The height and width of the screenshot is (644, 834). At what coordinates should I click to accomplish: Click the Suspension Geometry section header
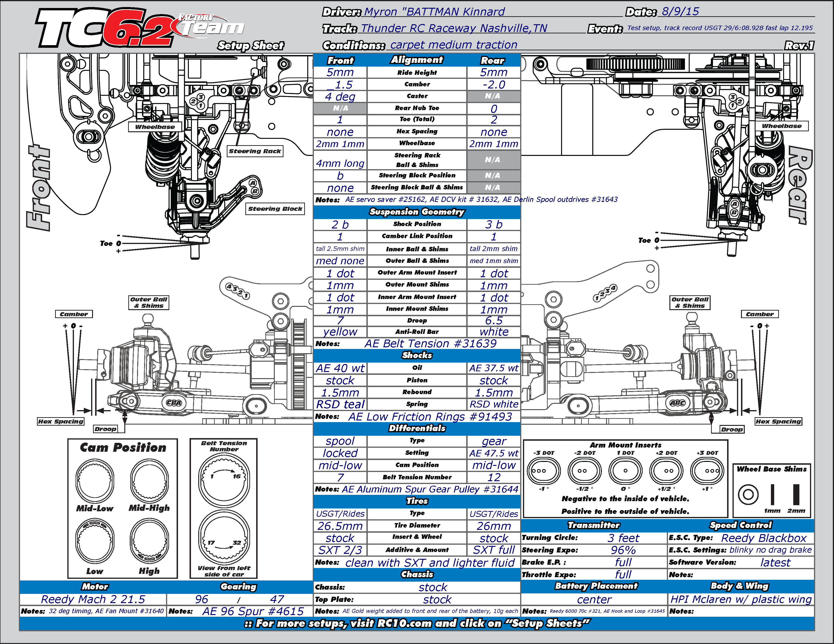click(x=417, y=212)
